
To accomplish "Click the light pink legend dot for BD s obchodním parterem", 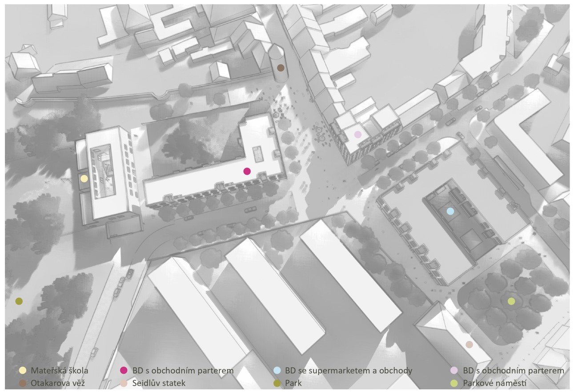I will (x=454, y=371).
